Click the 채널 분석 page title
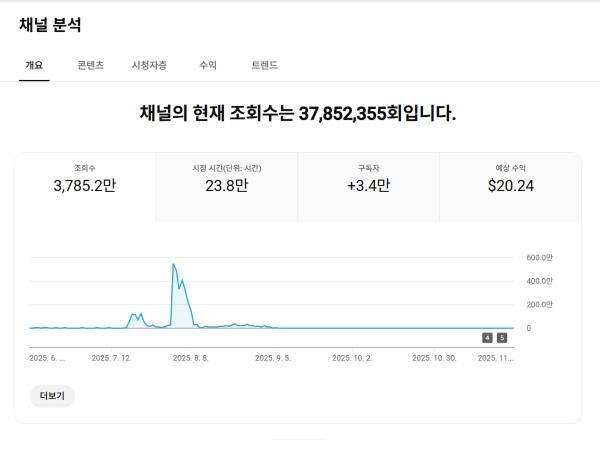600x462 pixels. (50, 24)
